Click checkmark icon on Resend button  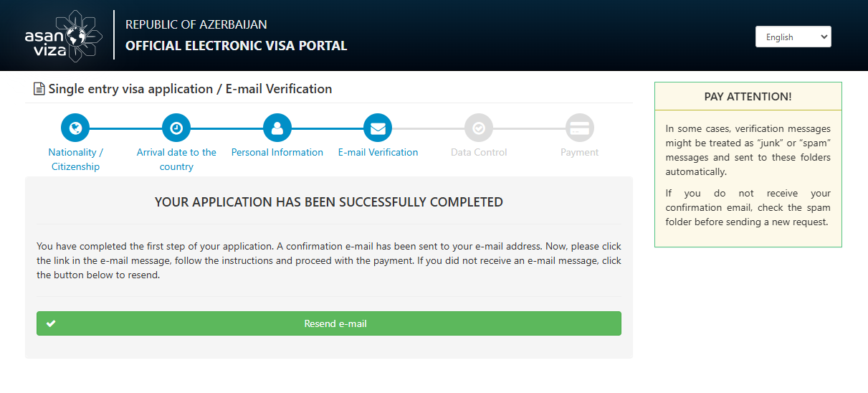[x=51, y=323]
